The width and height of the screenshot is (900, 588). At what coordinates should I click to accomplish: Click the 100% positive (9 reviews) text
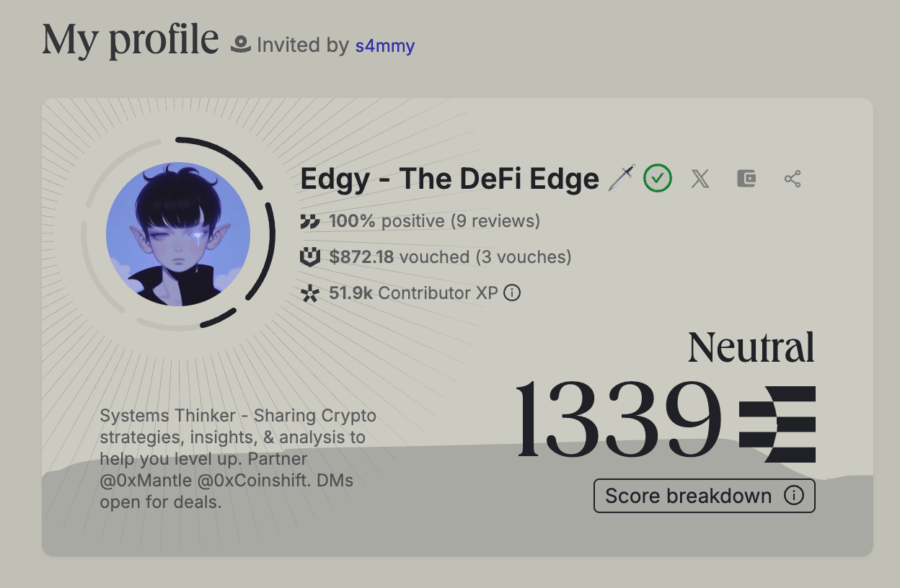(435, 220)
